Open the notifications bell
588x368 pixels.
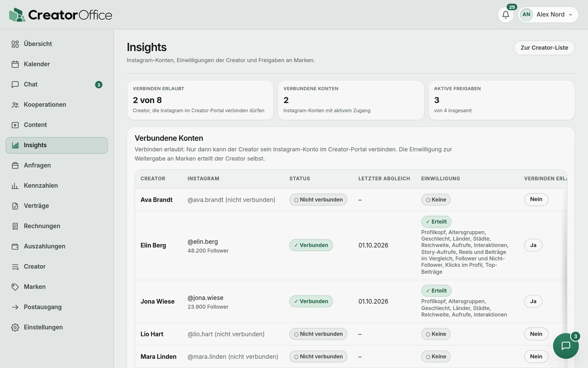click(x=506, y=14)
